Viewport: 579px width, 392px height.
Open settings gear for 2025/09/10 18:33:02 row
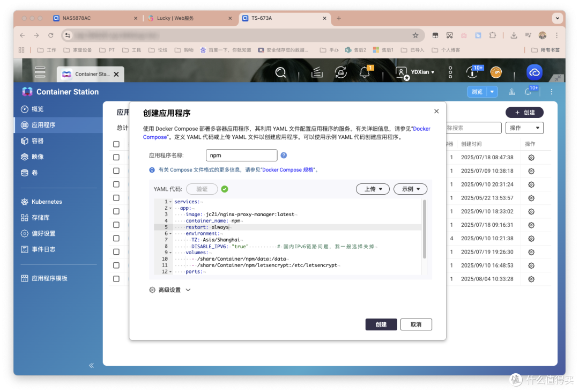point(531,211)
